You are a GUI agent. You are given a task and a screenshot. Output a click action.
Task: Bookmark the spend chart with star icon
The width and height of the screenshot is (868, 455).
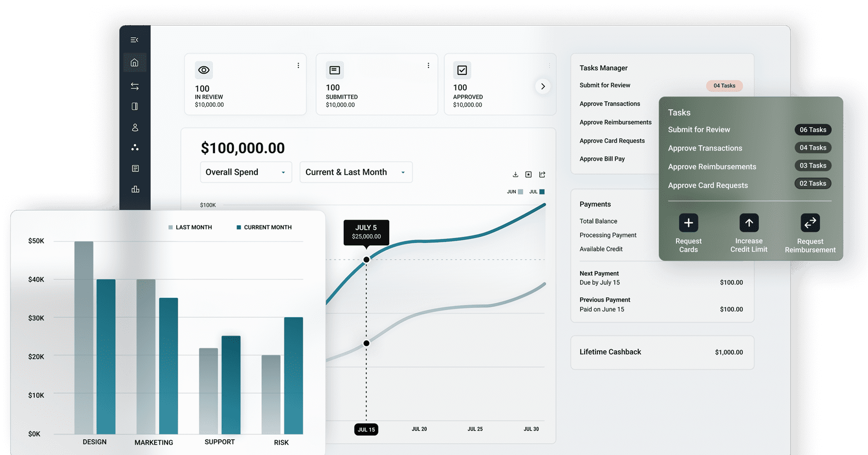click(528, 175)
